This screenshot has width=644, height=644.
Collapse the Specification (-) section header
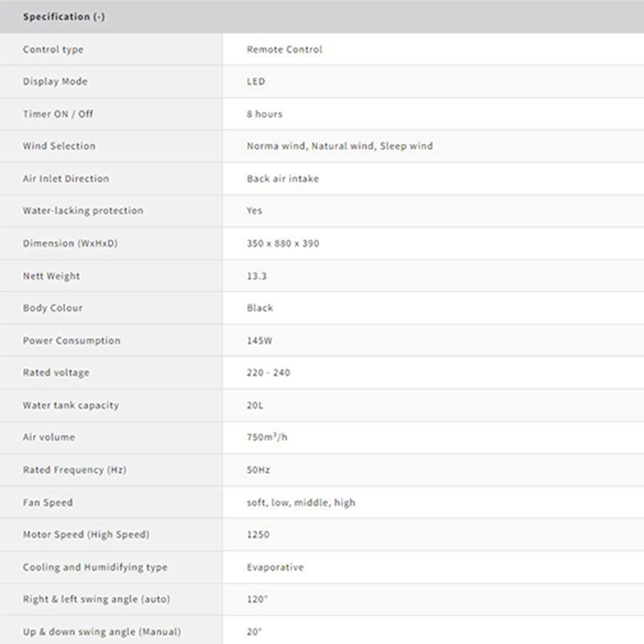tap(64, 17)
